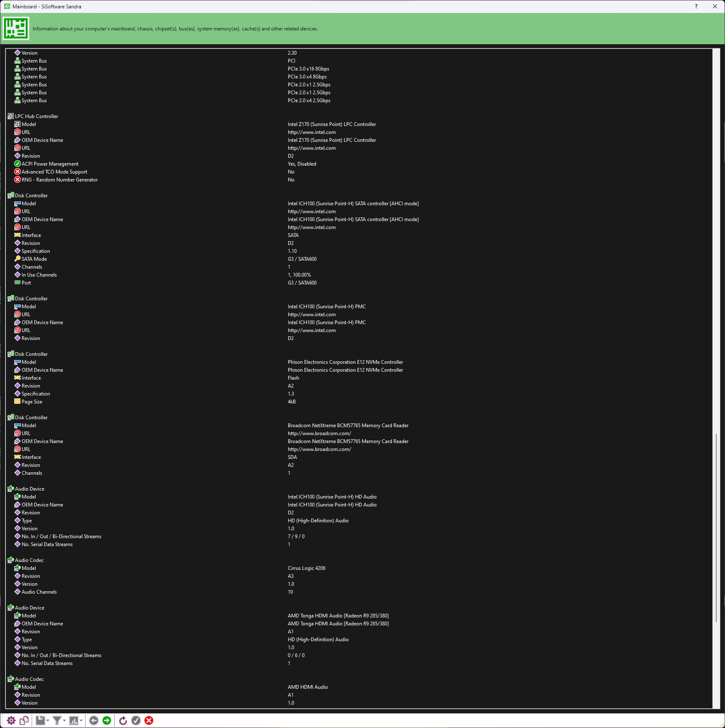Screen dimensions: 725x728
Task: Click the bar chart icon in toolbar
Action: click(x=74, y=720)
